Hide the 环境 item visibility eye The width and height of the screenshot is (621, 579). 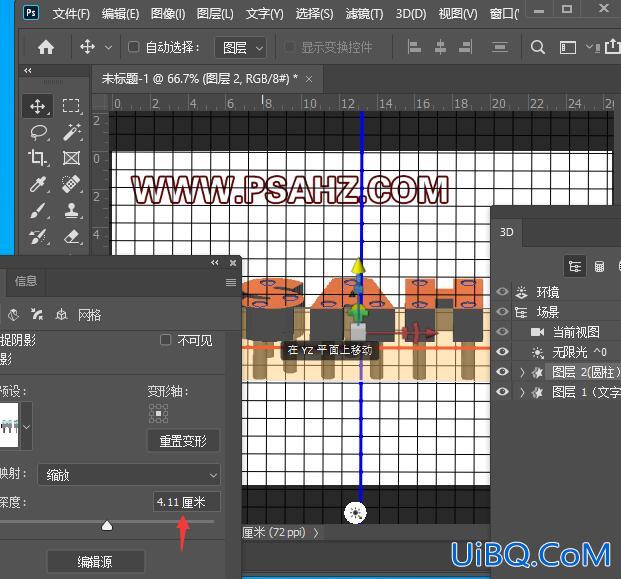coord(502,292)
